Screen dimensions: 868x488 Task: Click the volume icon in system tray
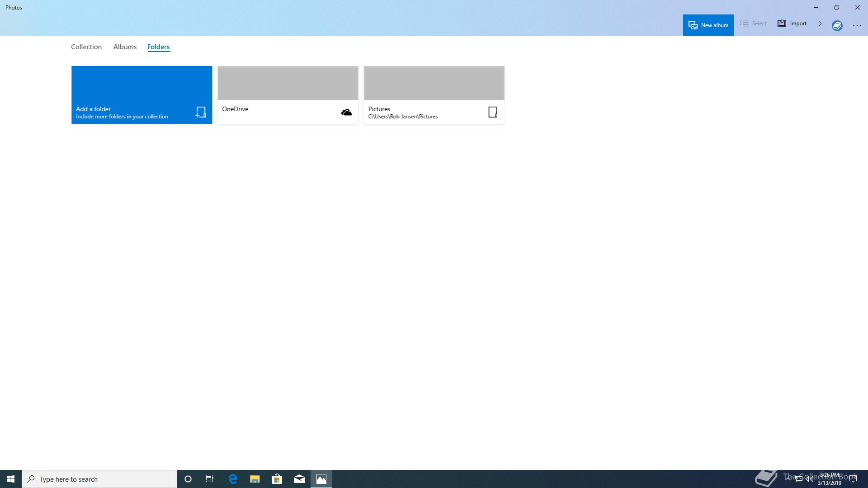[809, 479]
